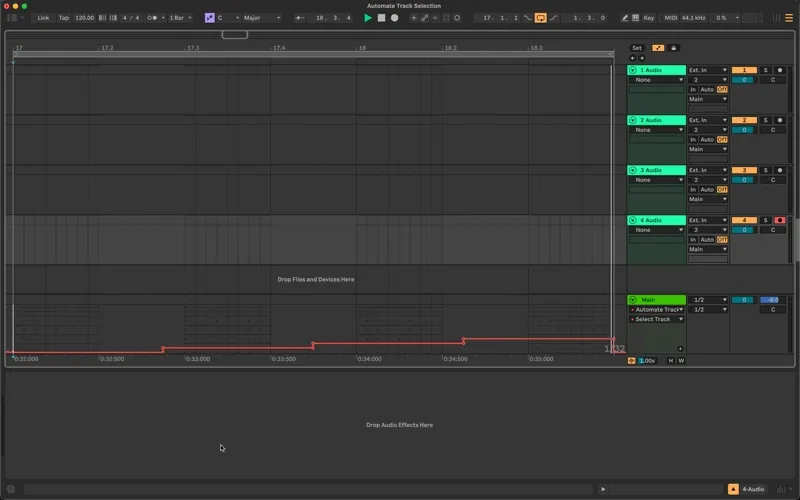Click the Session Record circle button
This screenshot has height=500, width=800.
point(457,18)
